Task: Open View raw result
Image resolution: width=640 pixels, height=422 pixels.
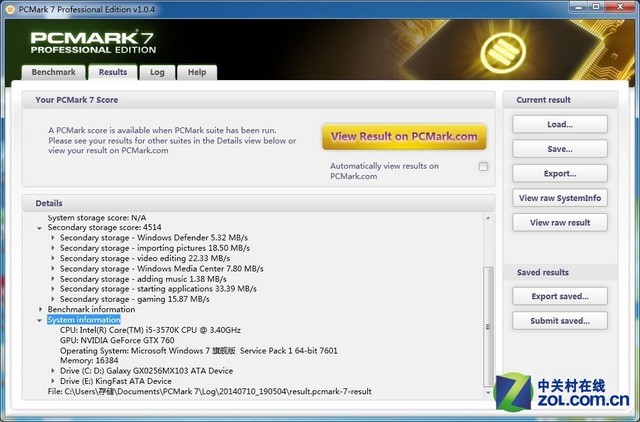Action: click(x=560, y=222)
